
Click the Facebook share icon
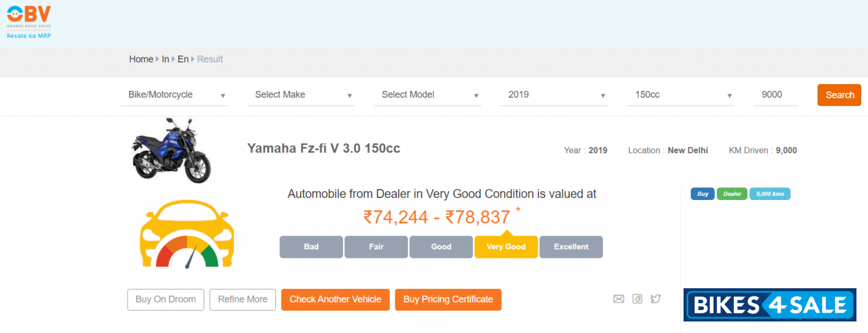coord(637,299)
